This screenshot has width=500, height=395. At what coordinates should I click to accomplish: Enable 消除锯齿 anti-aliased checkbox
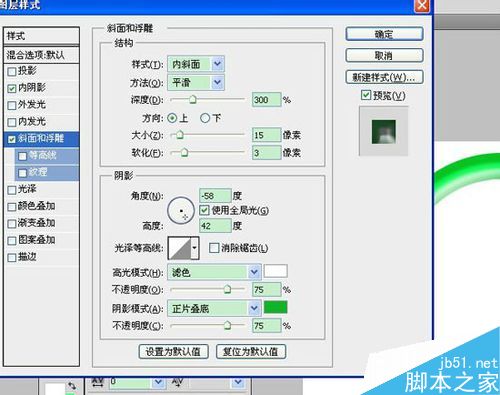click(214, 248)
